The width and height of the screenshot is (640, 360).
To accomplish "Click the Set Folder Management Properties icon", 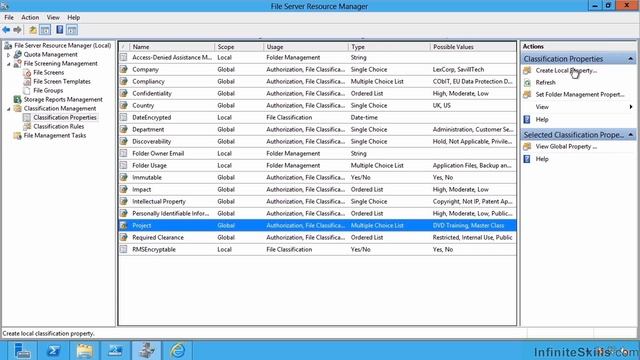I will (527, 94).
